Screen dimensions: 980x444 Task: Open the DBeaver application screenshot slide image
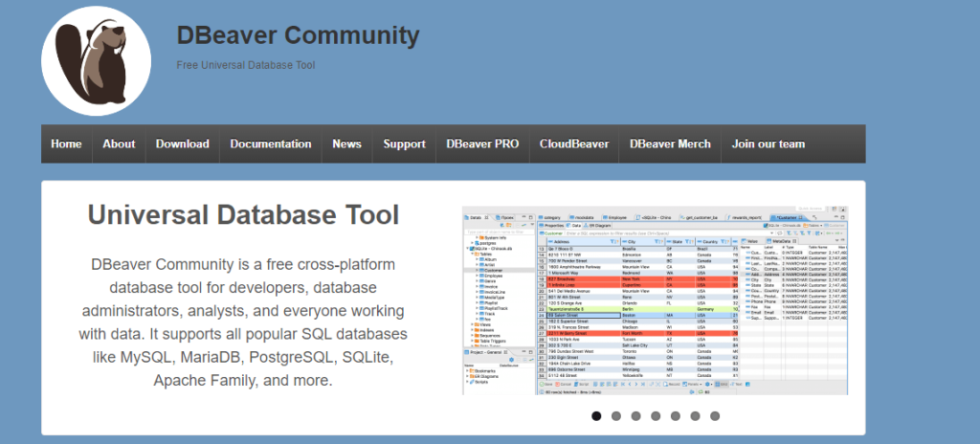655,300
